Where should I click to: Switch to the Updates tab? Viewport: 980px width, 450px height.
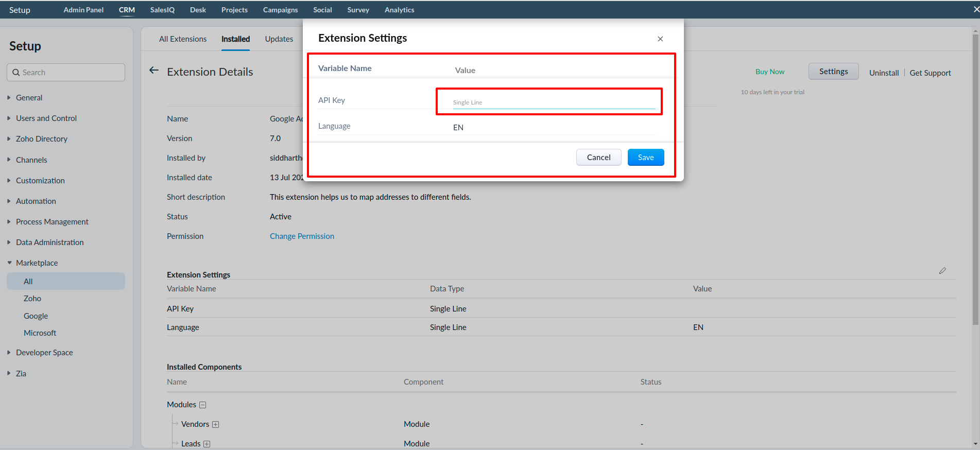pyautogui.click(x=279, y=39)
